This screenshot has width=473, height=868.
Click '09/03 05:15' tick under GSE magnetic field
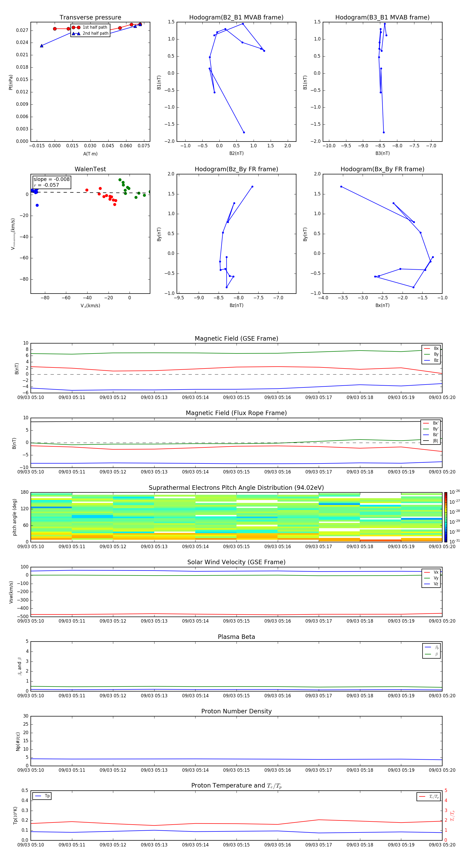[x=236, y=398]
